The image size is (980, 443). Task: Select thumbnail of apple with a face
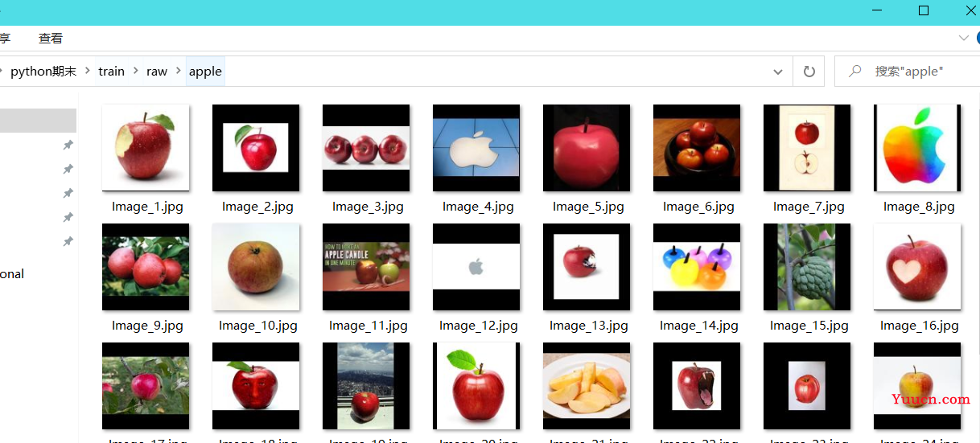(256, 386)
